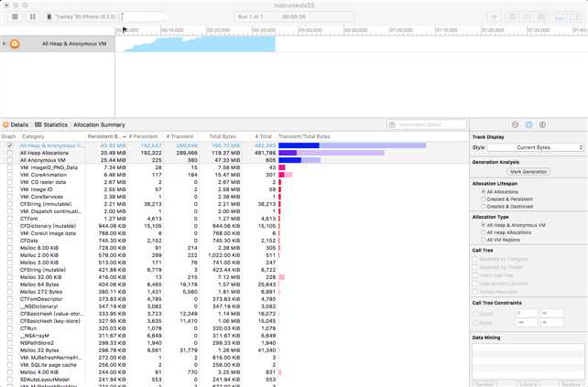Sort by # Persistent column header
Viewport: 588px width, 387px height.
pos(145,136)
